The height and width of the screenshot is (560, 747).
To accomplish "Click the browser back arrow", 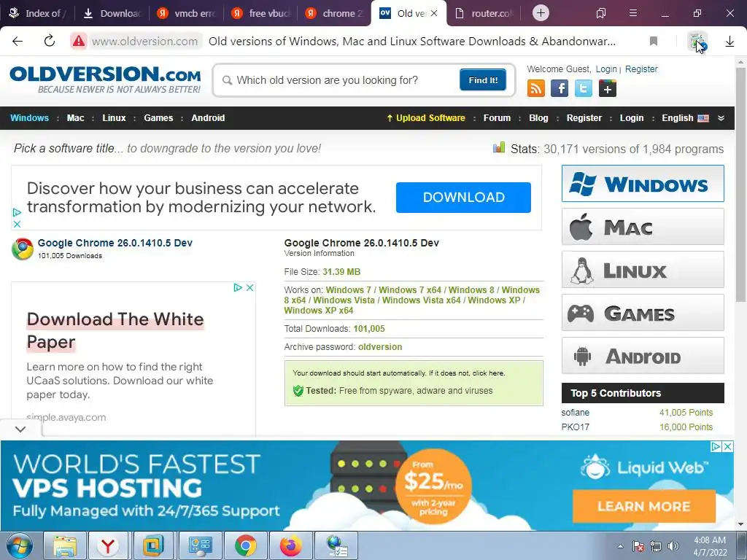I will [x=18, y=41].
